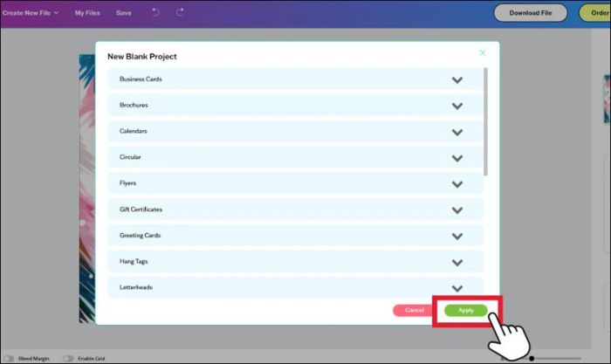Click the Download File button
Image resolution: width=611 pixels, height=364 pixels.
530,13
